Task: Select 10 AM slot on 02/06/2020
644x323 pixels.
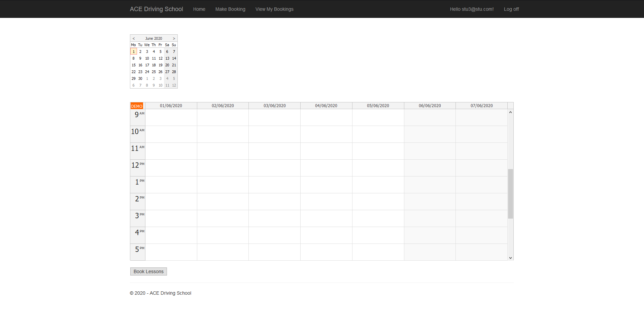Action: pos(223,134)
